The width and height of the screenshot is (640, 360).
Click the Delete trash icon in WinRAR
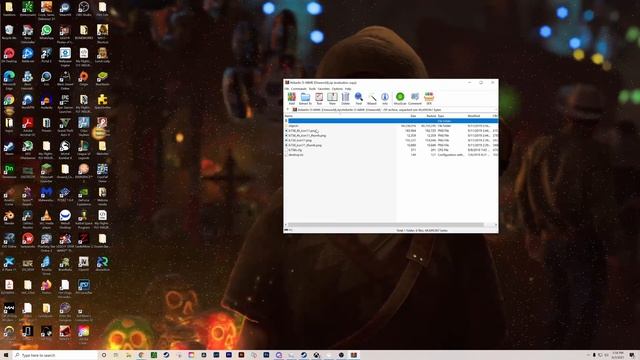point(345,98)
